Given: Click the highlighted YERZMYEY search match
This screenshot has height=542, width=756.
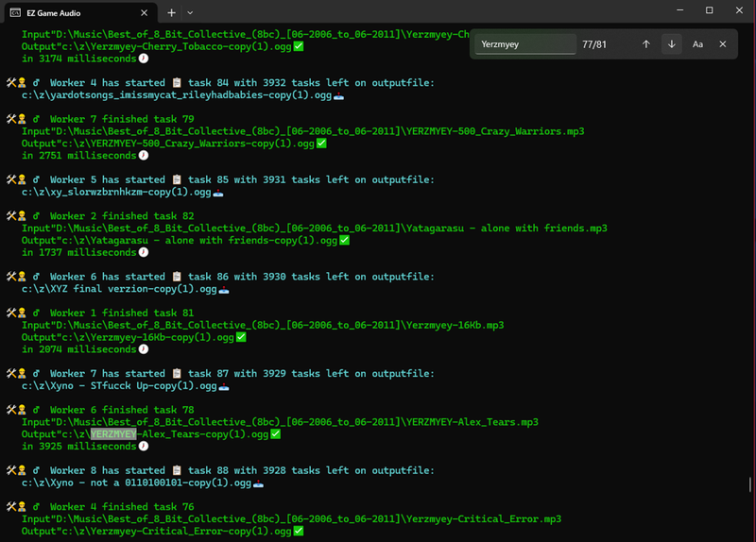Looking at the screenshot, I should 113,433.
